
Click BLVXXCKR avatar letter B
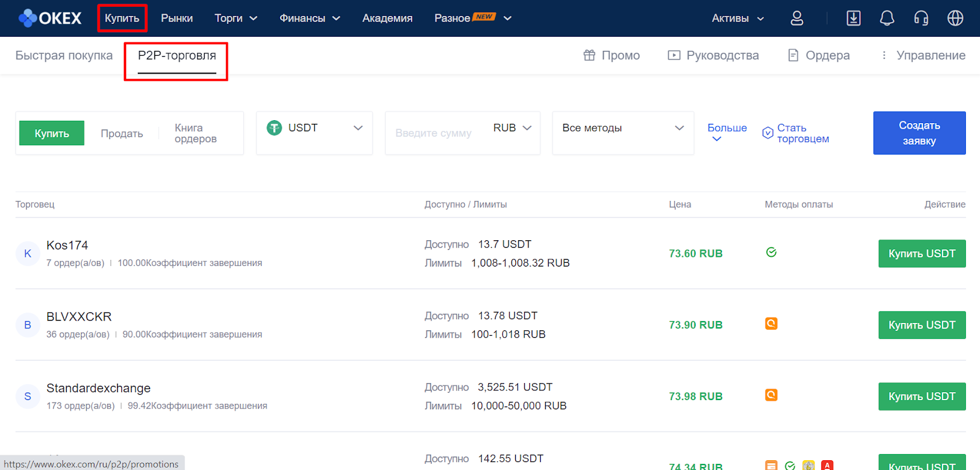[28, 325]
